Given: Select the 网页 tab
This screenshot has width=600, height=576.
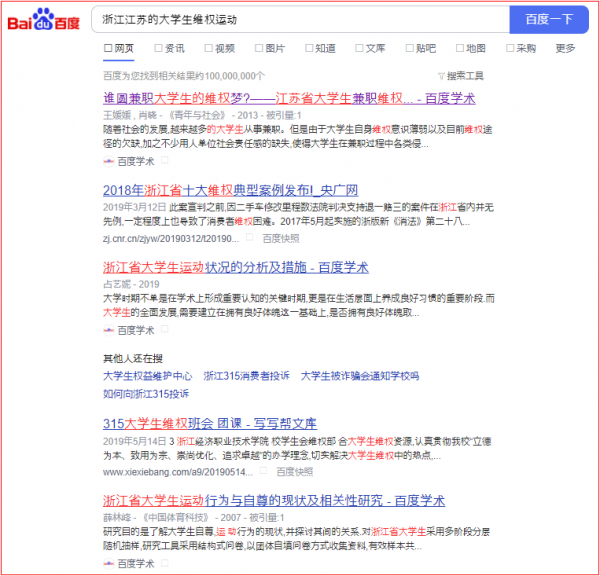Looking at the screenshot, I should pos(119,49).
